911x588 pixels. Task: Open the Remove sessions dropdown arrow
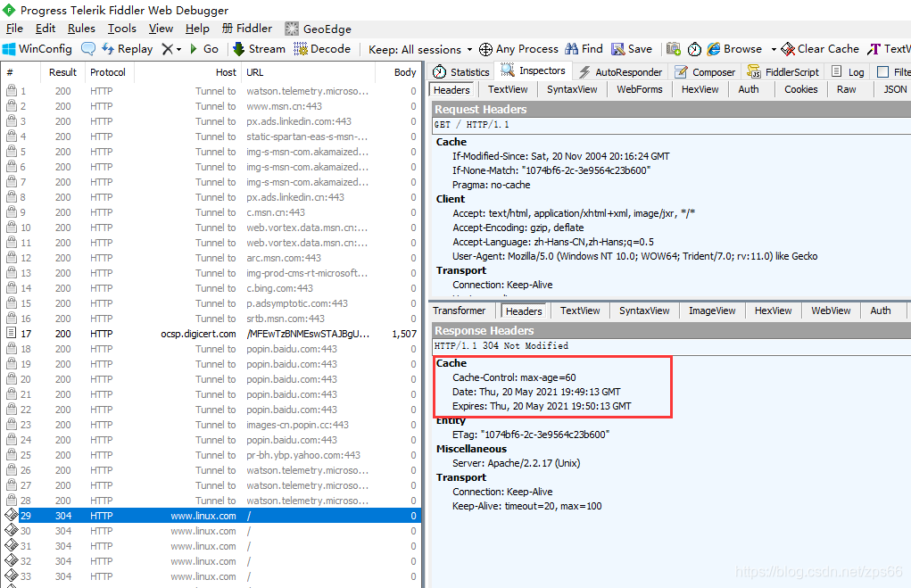179,49
